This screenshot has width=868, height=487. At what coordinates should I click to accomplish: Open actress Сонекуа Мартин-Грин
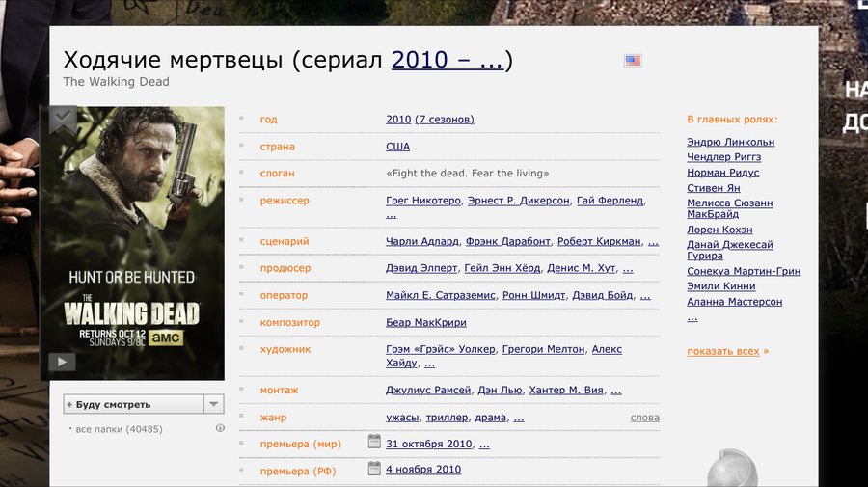pos(744,271)
